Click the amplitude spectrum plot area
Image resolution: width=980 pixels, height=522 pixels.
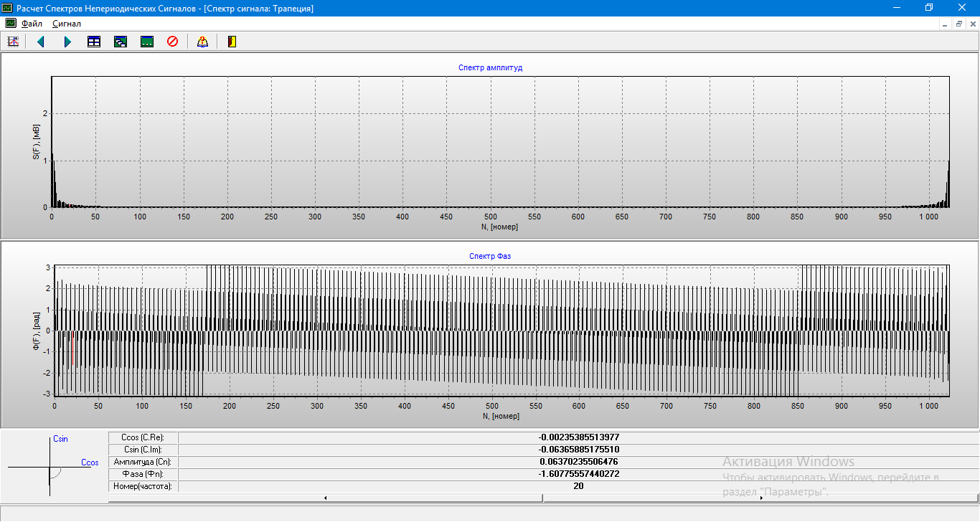[x=500, y=142]
